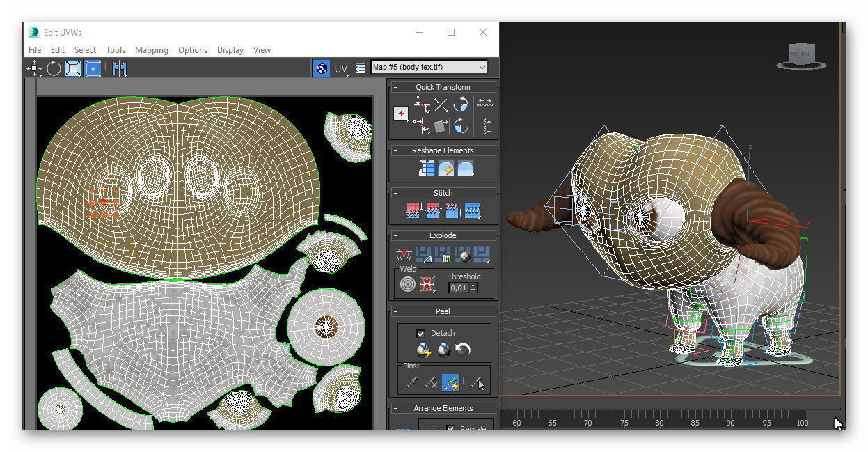Collapse the Stitch rollout
This screenshot has width=868, height=452.
pyautogui.click(x=395, y=193)
